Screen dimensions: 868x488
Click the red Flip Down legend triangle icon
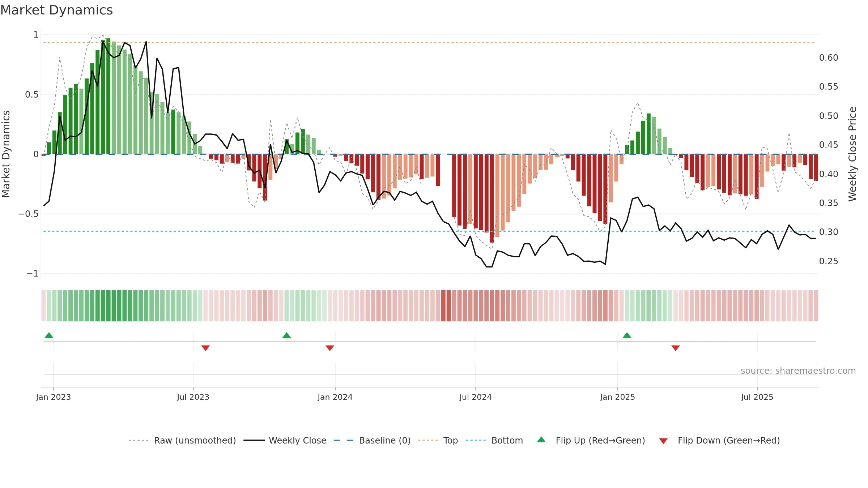pyautogui.click(x=663, y=441)
